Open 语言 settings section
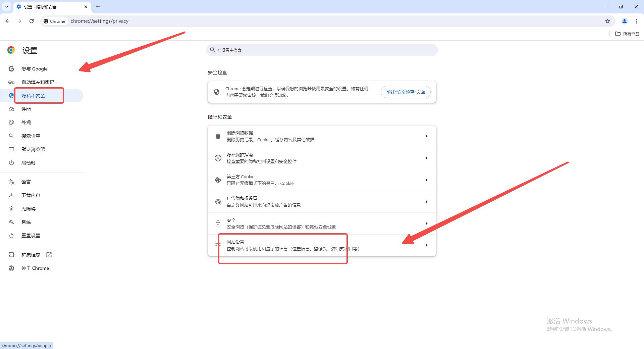The image size is (644, 349). pos(42,182)
